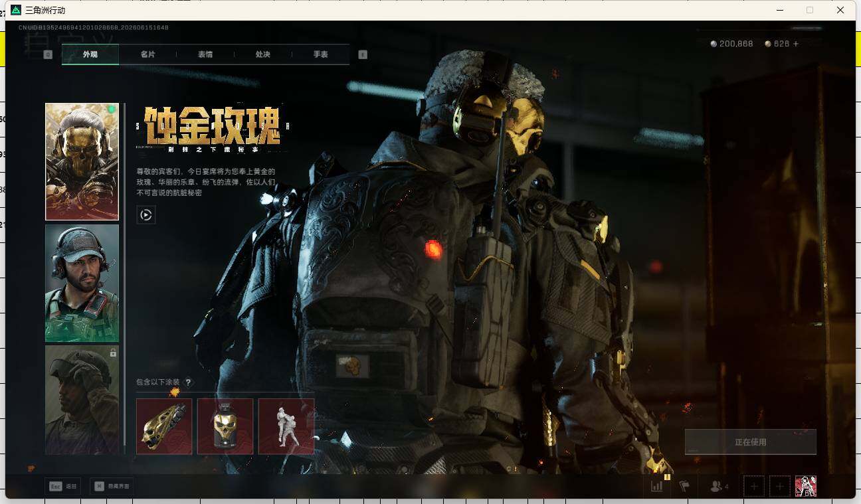Add teammate in second plus slot
This screenshot has height=504, width=861.
(x=780, y=487)
